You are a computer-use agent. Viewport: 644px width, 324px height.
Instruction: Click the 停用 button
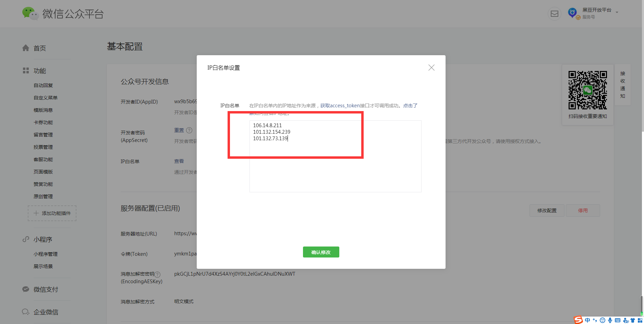pos(583,211)
